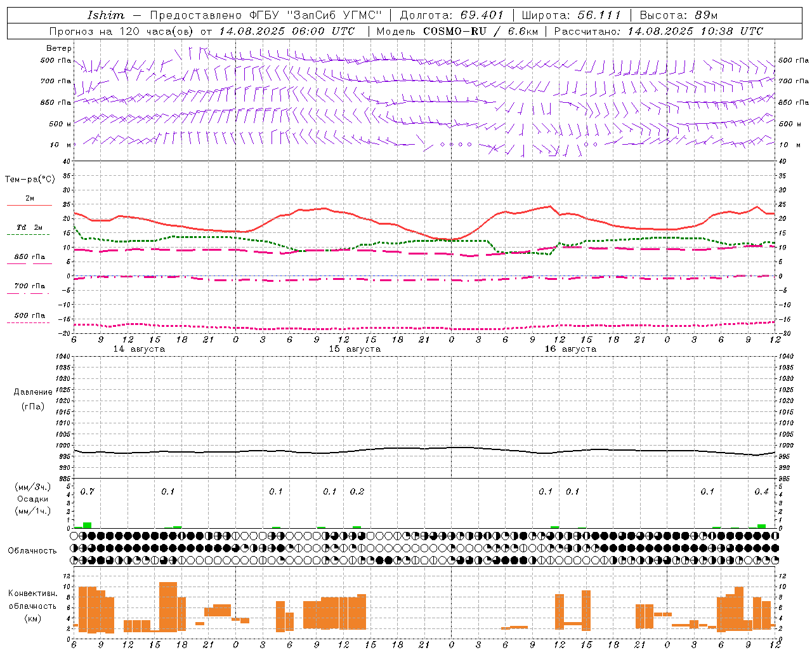The width and height of the screenshot is (812, 650).
Task: Click the latitude value Широта: 56.111
Action: (571, 15)
